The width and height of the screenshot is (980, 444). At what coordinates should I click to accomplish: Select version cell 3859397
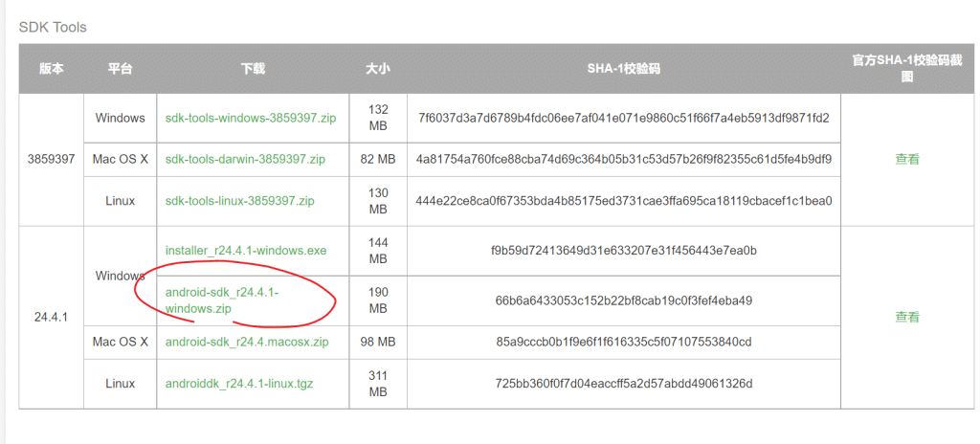pyautogui.click(x=52, y=159)
